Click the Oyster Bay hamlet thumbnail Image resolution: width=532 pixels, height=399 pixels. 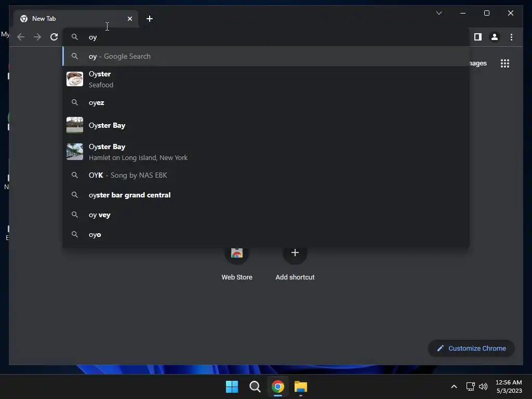tap(75, 152)
